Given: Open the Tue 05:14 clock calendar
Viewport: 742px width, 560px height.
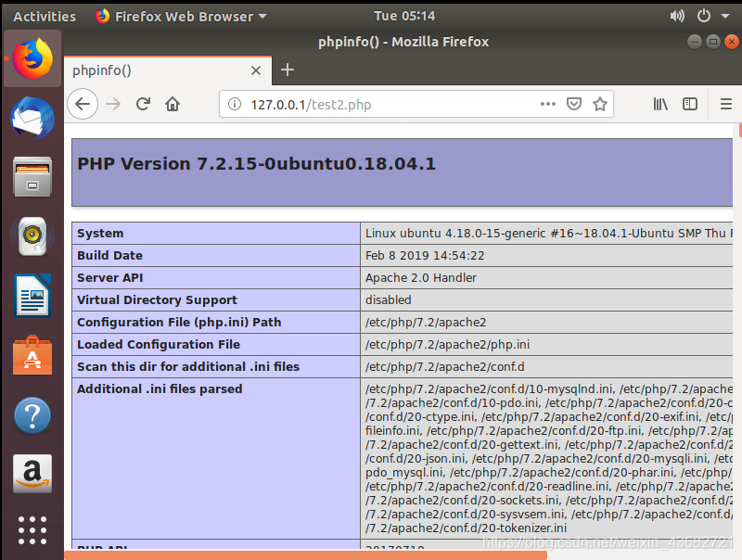Looking at the screenshot, I should click(x=404, y=16).
